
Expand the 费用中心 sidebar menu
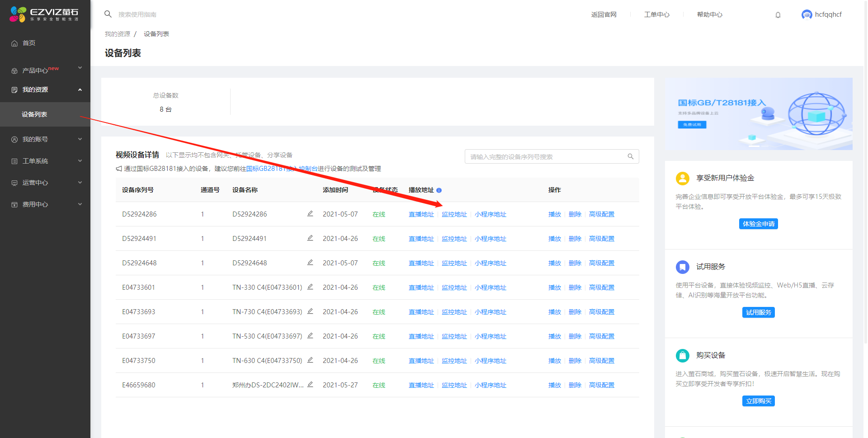45,204
